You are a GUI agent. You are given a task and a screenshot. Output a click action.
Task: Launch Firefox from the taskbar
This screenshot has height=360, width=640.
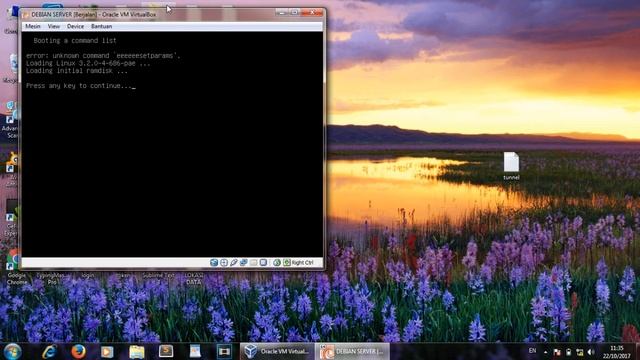point(78,351)
